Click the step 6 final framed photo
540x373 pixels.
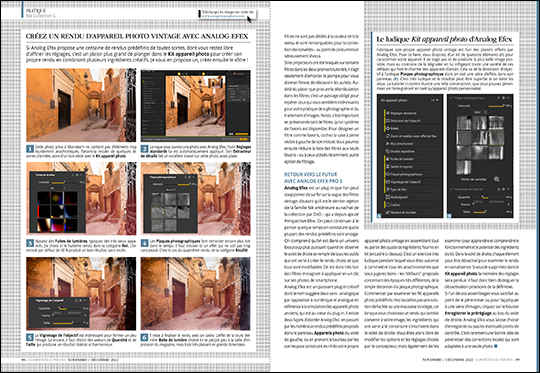[196, 294]
